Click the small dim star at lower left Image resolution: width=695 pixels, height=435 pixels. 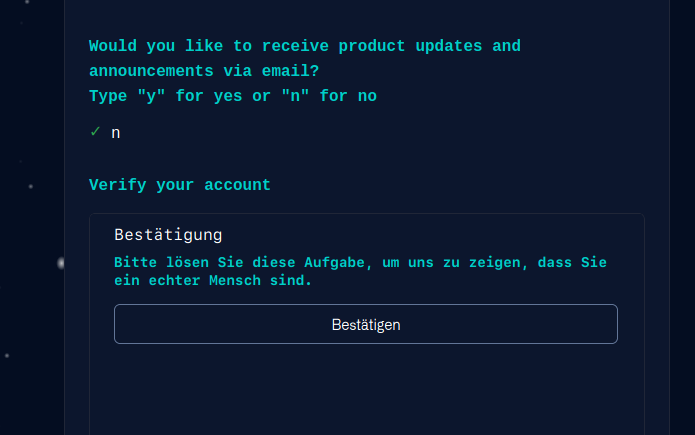click(x=7, y=355)
